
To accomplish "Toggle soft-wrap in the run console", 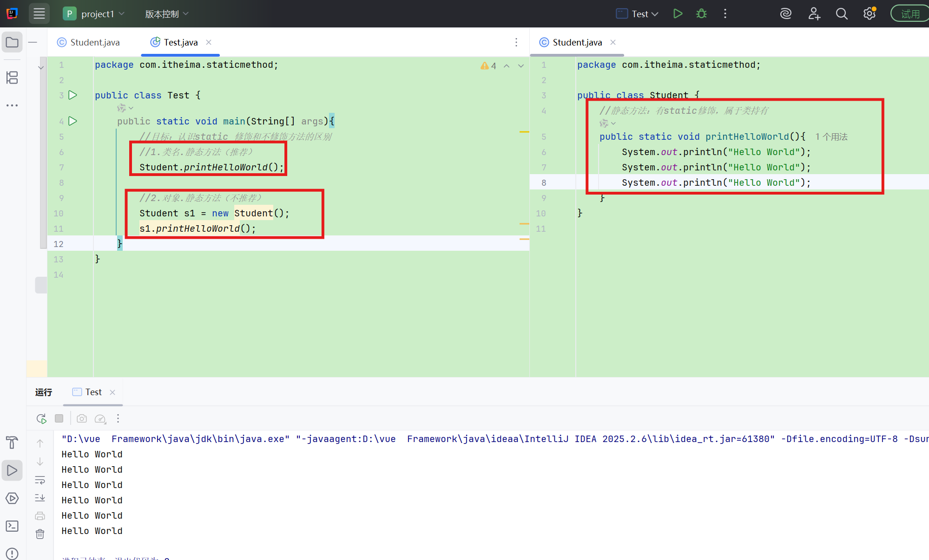I will point(40,480).
